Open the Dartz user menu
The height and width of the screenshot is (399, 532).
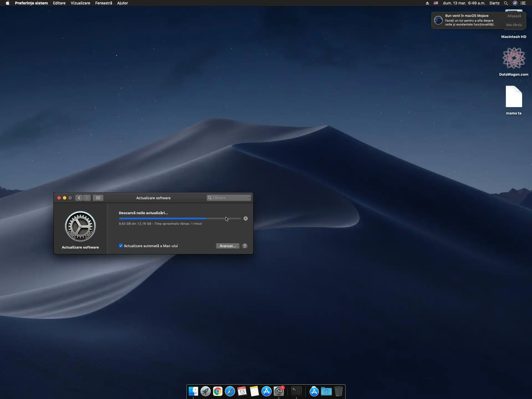494,3
